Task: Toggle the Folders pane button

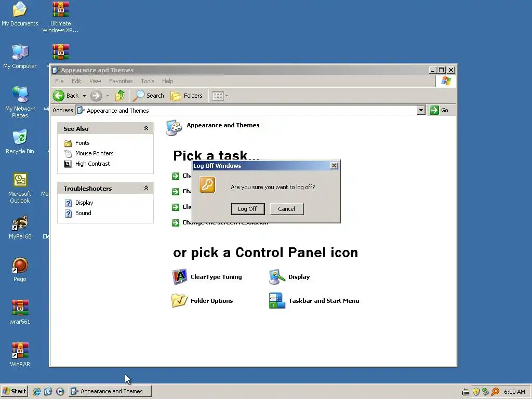Action: click(x=187, y=96)
